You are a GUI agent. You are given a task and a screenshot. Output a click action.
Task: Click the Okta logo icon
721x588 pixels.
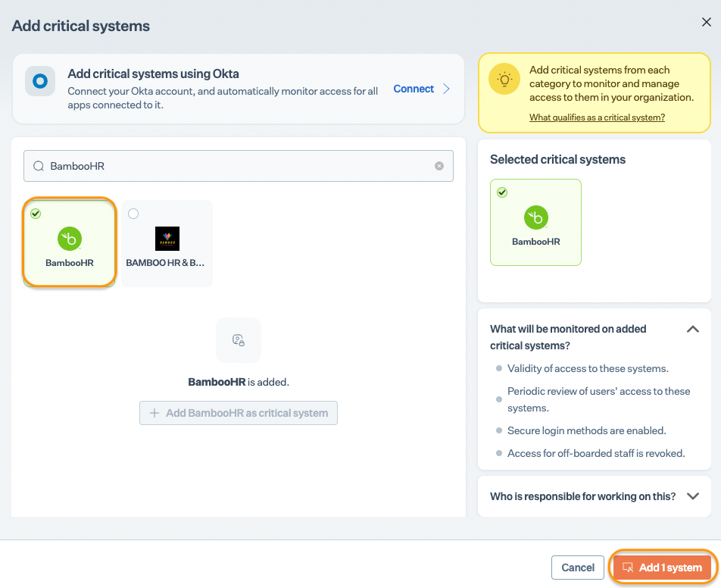pos(40,81)
